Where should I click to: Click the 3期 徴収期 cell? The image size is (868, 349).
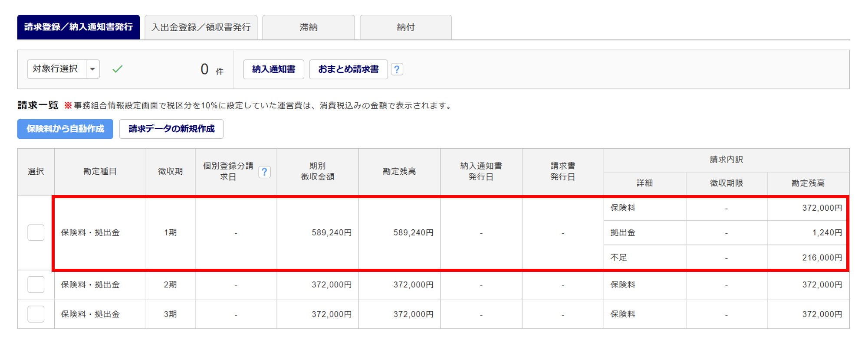pos(171,314)
